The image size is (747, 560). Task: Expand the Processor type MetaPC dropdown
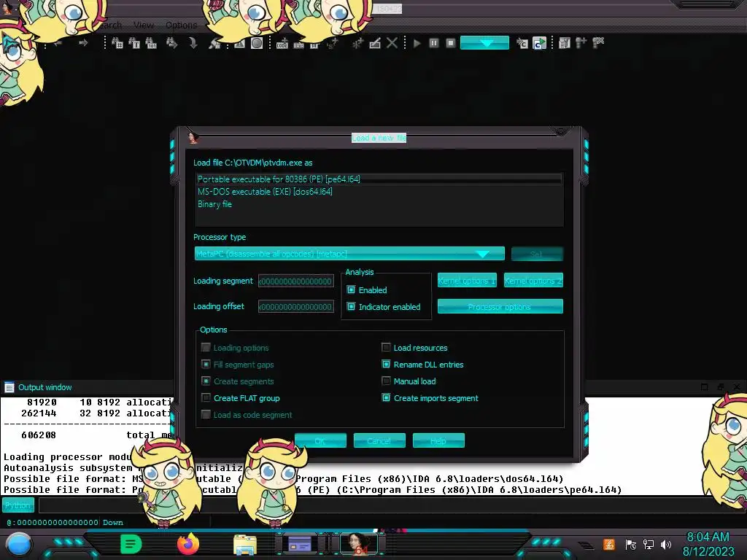(x=349, y=254)
